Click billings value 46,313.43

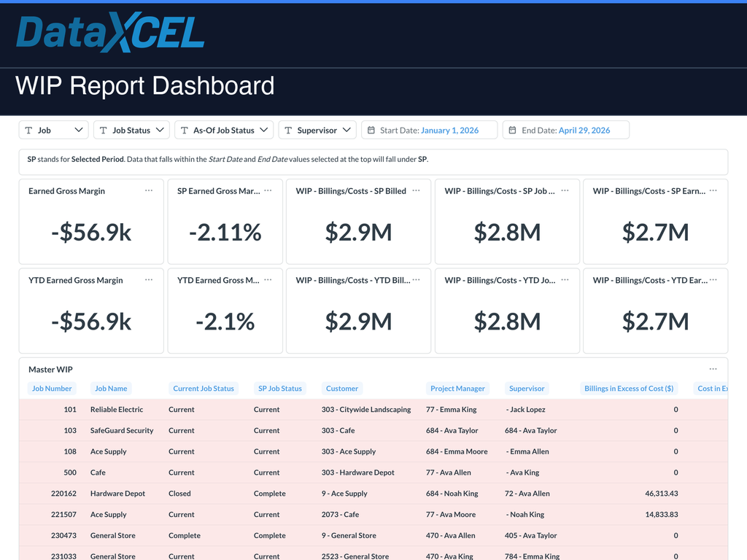click(x=662, y=494)
